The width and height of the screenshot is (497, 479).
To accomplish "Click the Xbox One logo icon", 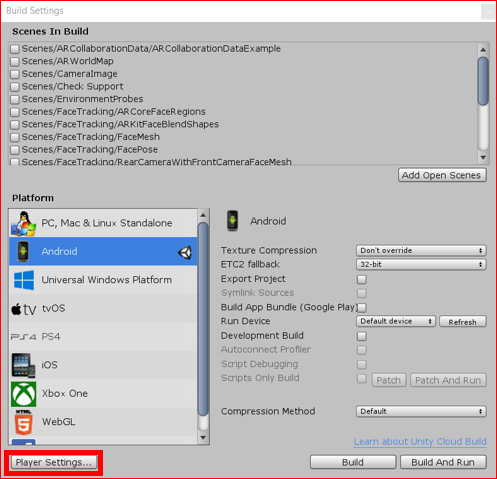I will click(23, 394).
